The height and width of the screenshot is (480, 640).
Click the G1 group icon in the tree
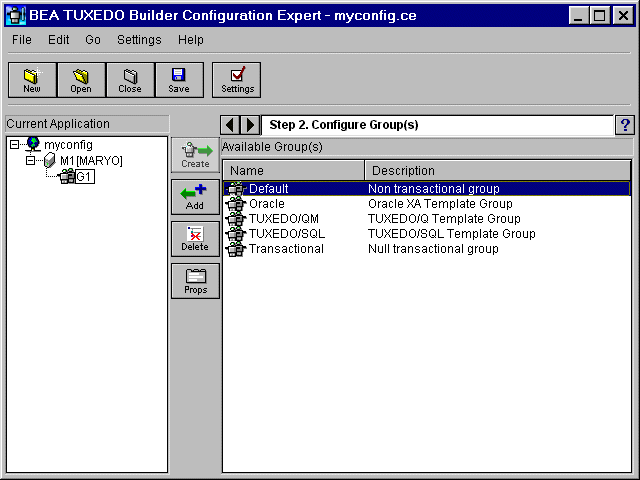point(67,176)
